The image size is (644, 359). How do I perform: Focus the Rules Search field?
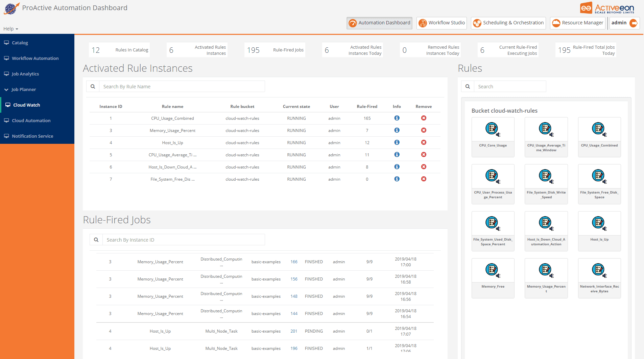click(x=510, y=87)
